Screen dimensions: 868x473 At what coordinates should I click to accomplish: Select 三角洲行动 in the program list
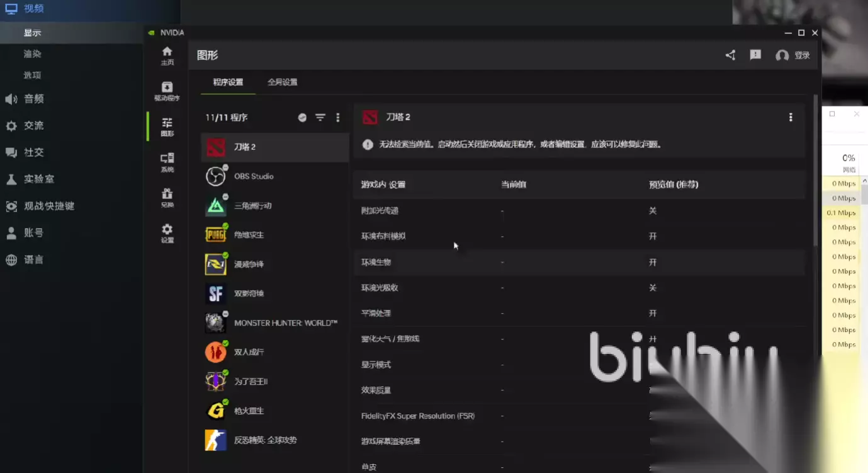[274, 206]
